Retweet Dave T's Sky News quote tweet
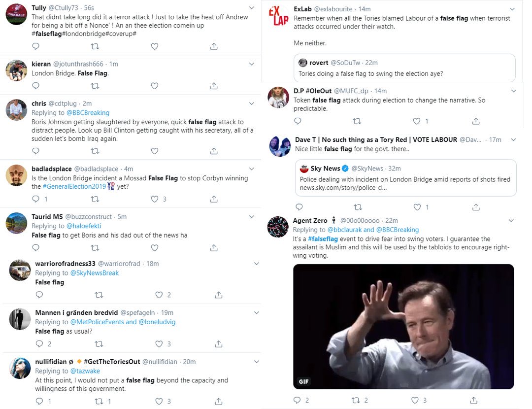 pos(358,207)
